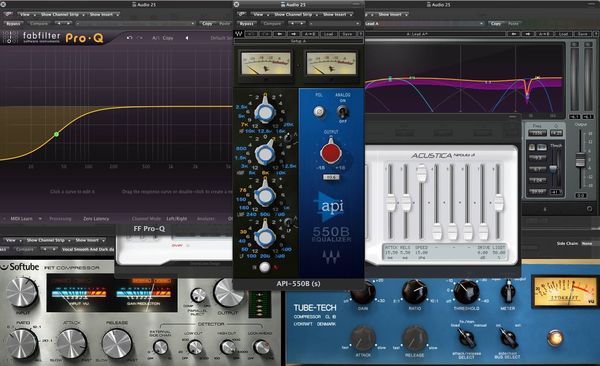Click the Tube-Tech Threshold knob
The height and width of the screenshot is (366, 600).
(x=466, y=292)
